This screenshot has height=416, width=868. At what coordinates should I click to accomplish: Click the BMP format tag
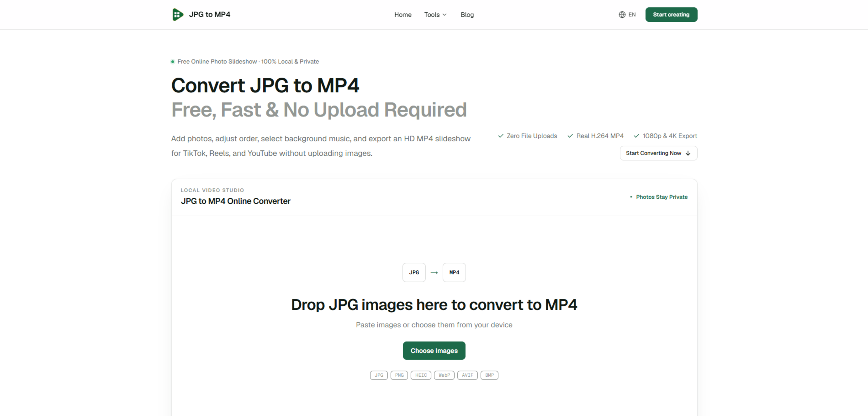click(489, 375)
